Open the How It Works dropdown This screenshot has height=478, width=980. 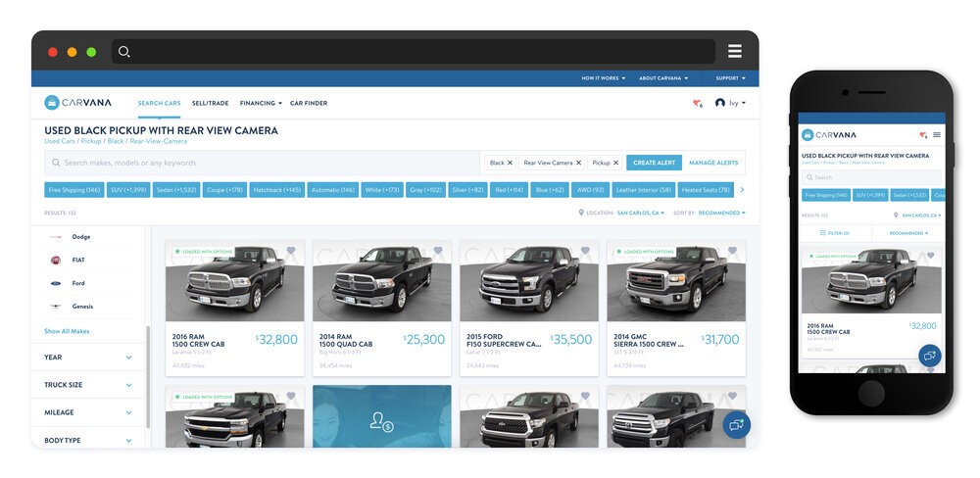[603, 78]
